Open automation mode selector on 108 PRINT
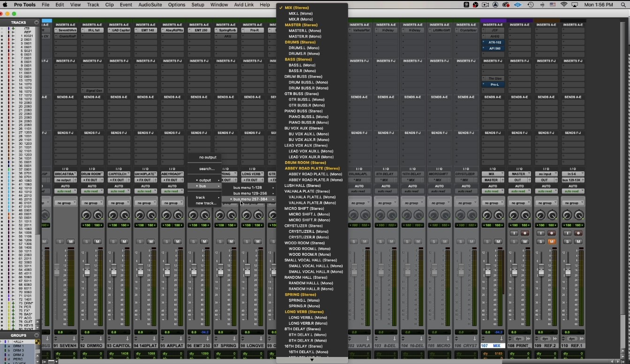This screenshot has height=364, width=630. 519,191
